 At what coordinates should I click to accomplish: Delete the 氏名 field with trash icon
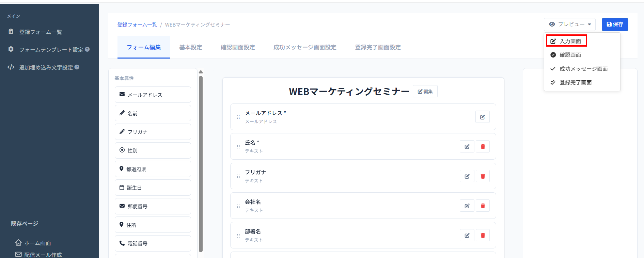[x=483, y=147]
